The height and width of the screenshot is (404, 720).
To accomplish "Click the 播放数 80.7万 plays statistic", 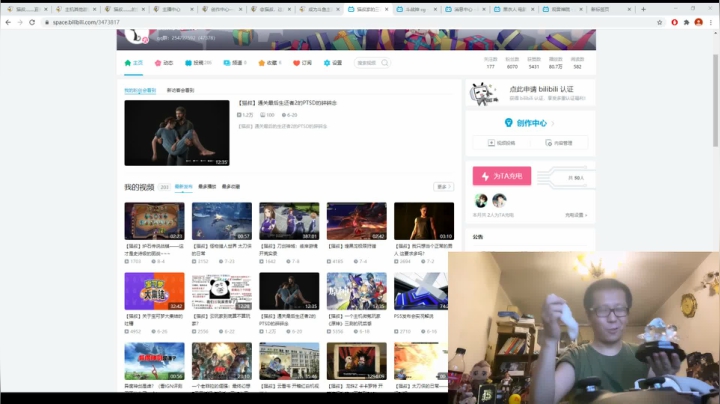I will pyautogui.click(x=555, y=63).
